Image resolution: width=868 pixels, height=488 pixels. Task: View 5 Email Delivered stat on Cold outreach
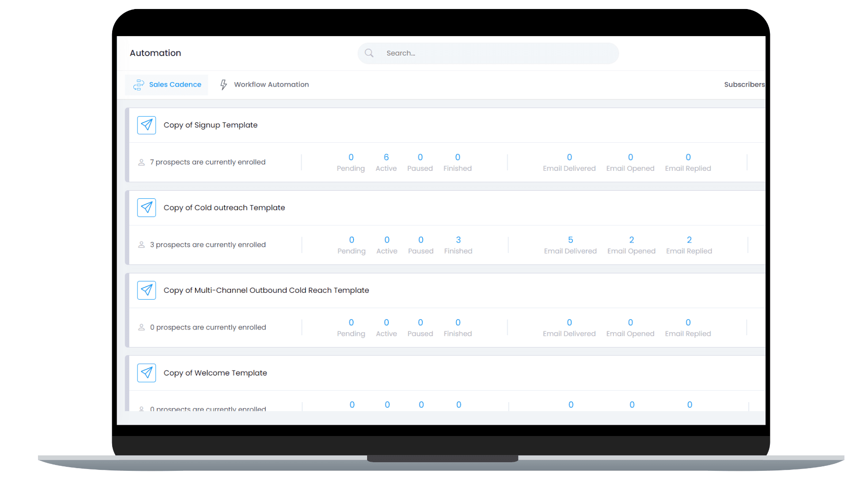click(x=570, y=244)
